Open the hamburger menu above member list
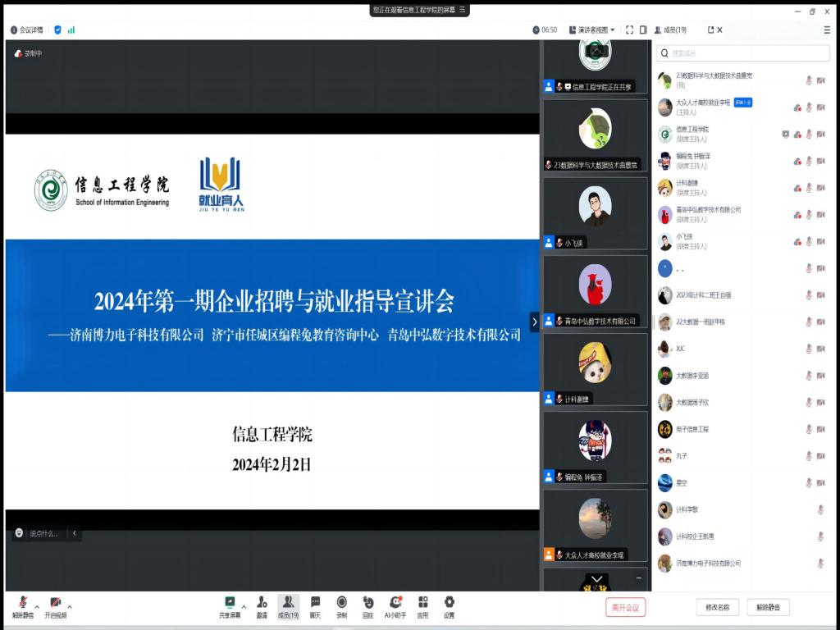 (827, 30)
